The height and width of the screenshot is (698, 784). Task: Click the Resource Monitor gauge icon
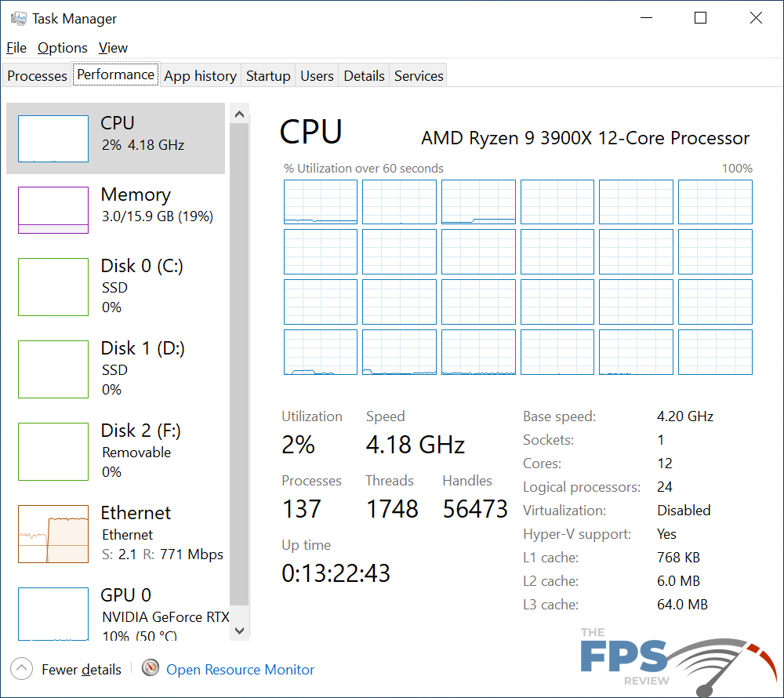tap(150, 668)
